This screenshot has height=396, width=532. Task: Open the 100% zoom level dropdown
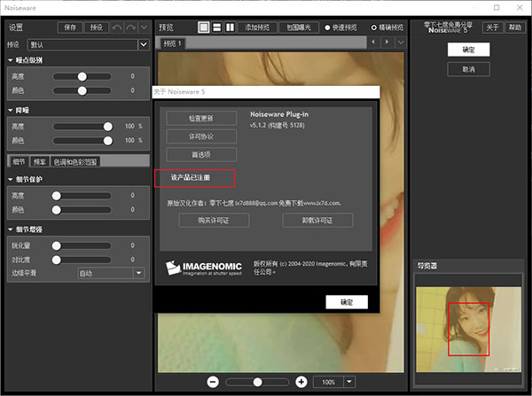(349, 381)
